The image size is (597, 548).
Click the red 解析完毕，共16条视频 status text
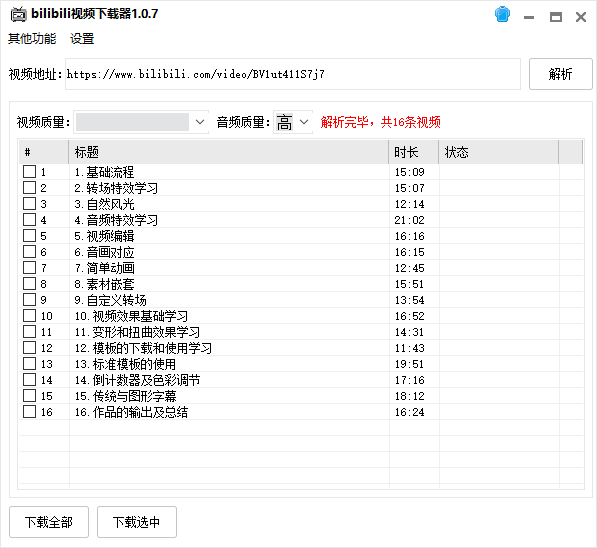(380, 122)
